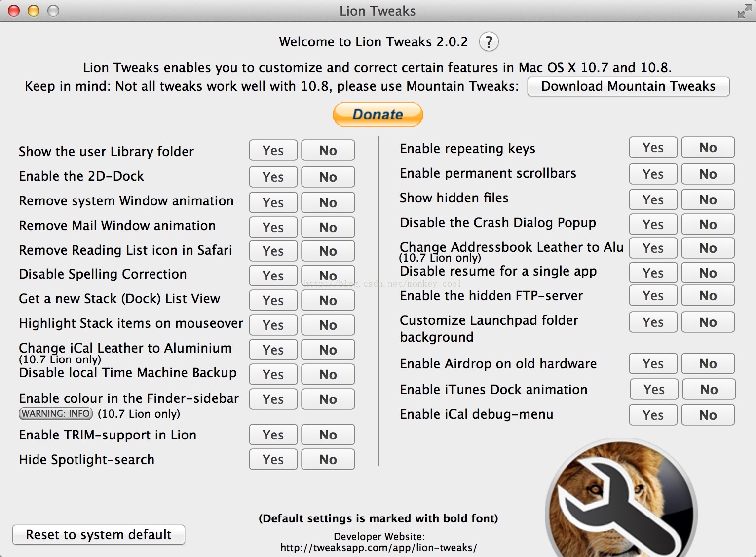Select No for Disable Spelling Correction
The width and height of the screenshot is (756, 557).
click(328, 276)
